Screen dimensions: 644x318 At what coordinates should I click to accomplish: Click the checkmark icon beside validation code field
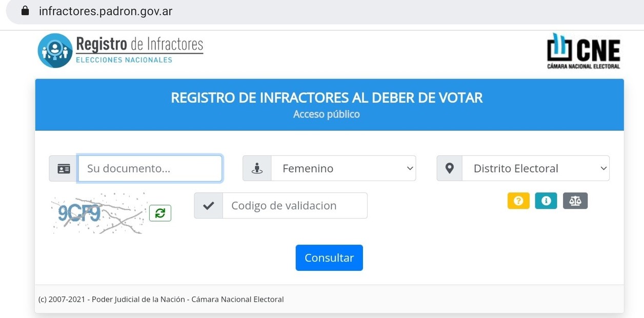click(209, 206)
